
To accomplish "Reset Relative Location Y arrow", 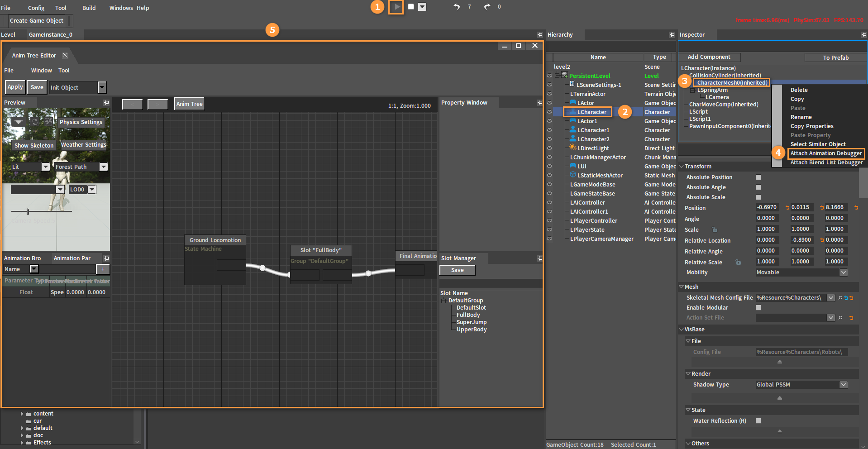I will pyautogui.click(x=821, y=240).
